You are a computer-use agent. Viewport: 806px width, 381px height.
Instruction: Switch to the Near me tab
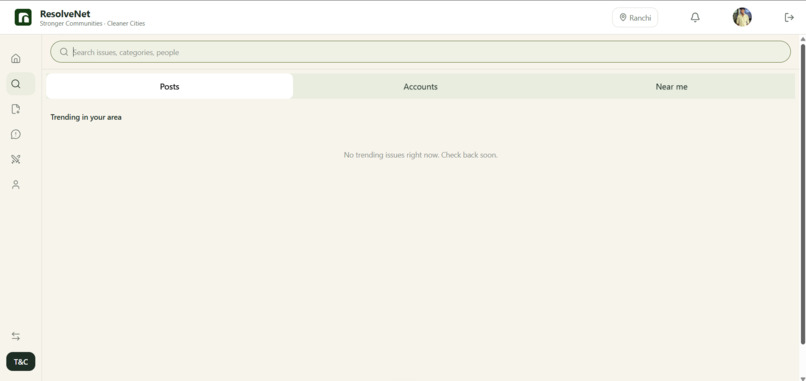tap(671, 86)
